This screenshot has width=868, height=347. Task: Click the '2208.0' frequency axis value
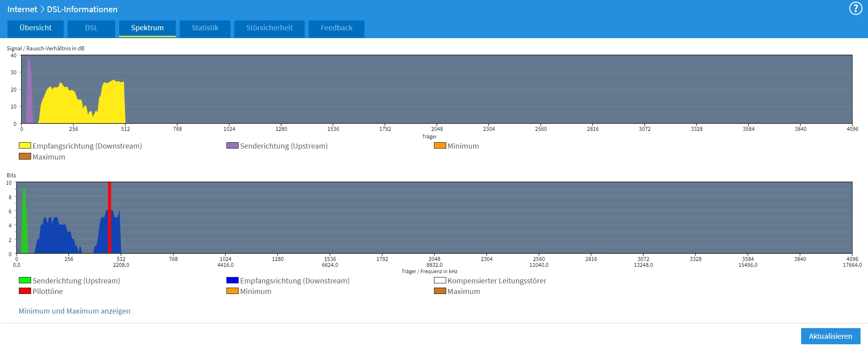[121, 265]
